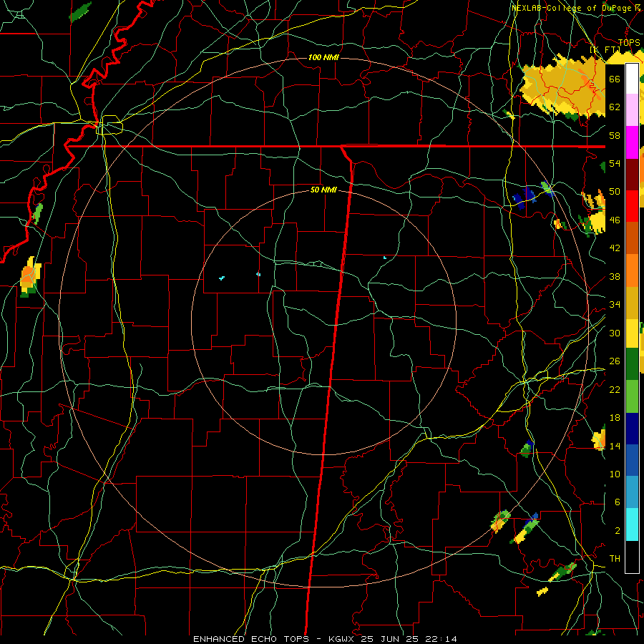Click the large gold echo top cluster

564,85
